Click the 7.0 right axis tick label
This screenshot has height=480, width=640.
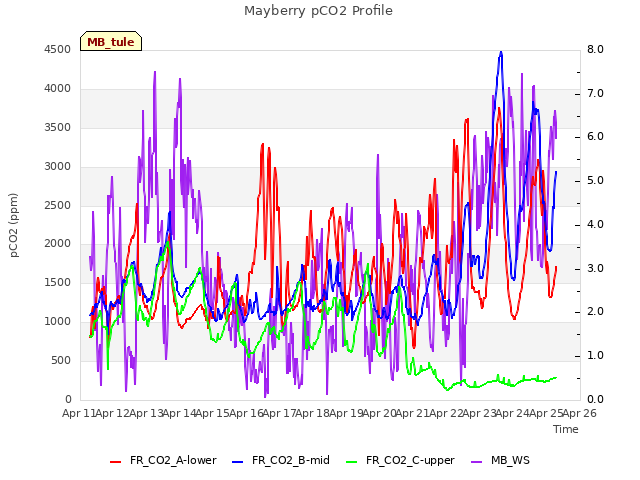(x=595, y=93)
